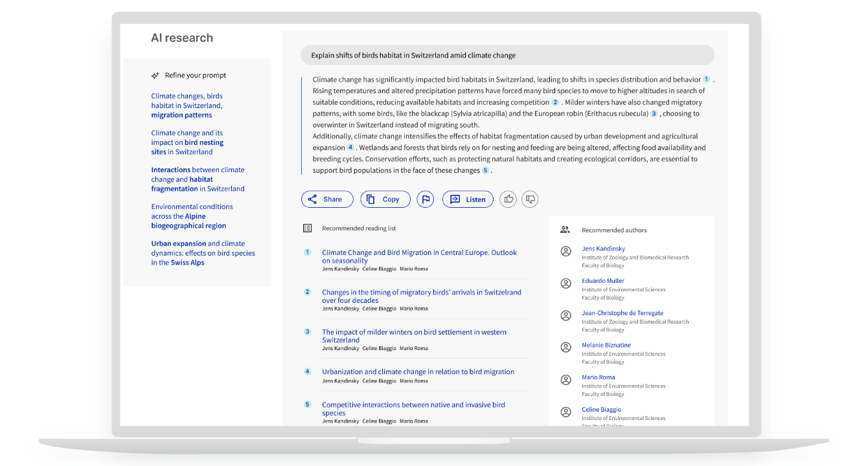Open Jens Kandinsky's profile avatar icon
868x466 pixels.
click(x=566, y=251)
